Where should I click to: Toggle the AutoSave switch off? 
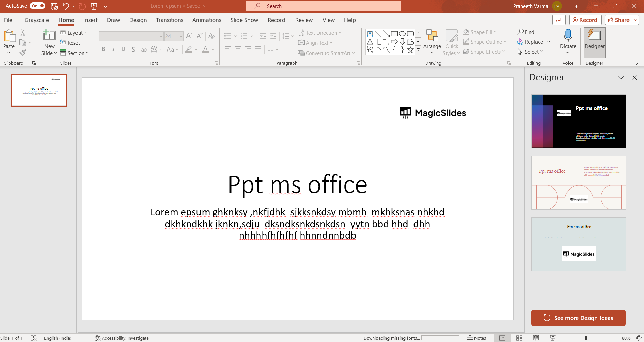[38, 6]
